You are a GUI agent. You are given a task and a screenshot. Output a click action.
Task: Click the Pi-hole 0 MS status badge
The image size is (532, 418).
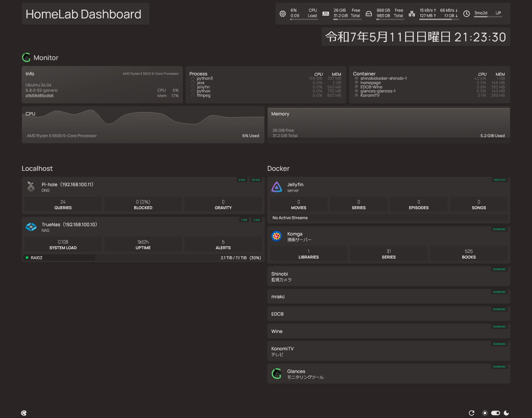click(x=242, y=180)
